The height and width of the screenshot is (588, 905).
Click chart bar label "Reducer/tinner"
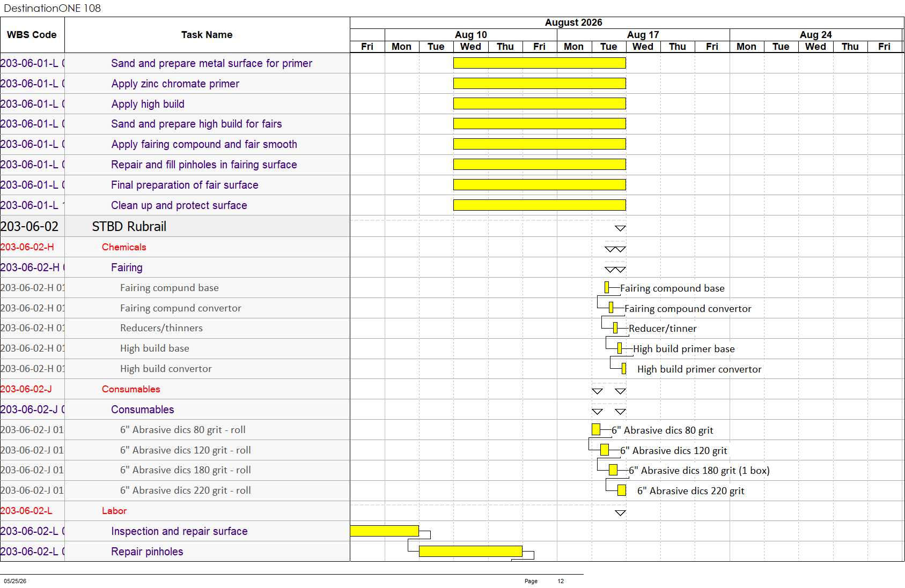[663, 329]
